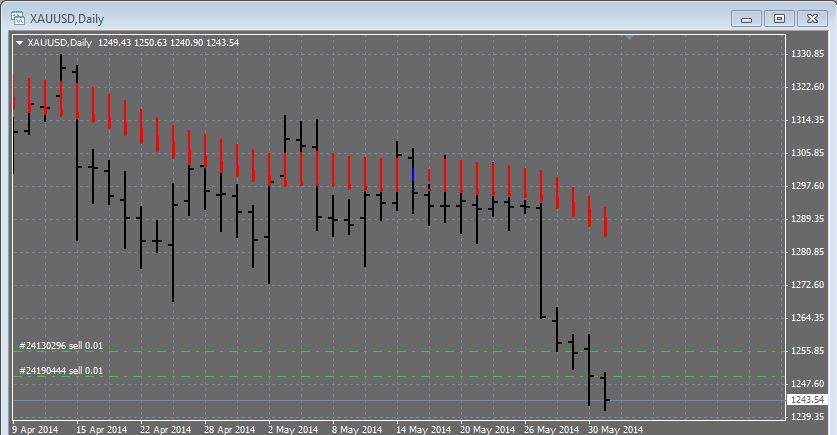The image size is (837, 435).
Task: Click the 20 May 2014 date label
Action: 487,429
